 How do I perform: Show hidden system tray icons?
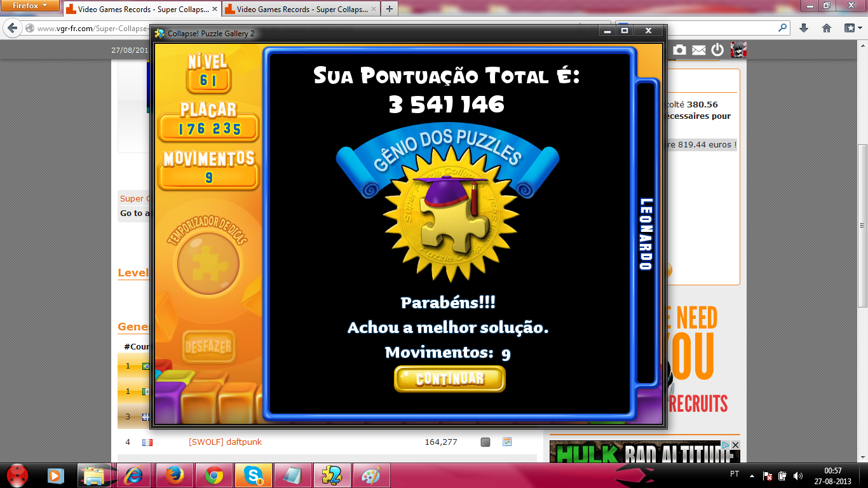coord(752,475)
